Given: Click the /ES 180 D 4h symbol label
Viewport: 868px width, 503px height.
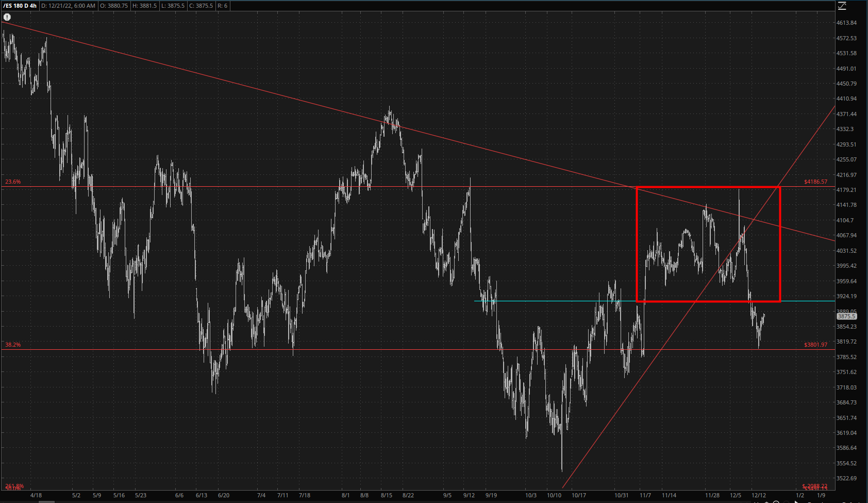Looking at the screenshot, I should pyautogui.click(x=20, y=6).
